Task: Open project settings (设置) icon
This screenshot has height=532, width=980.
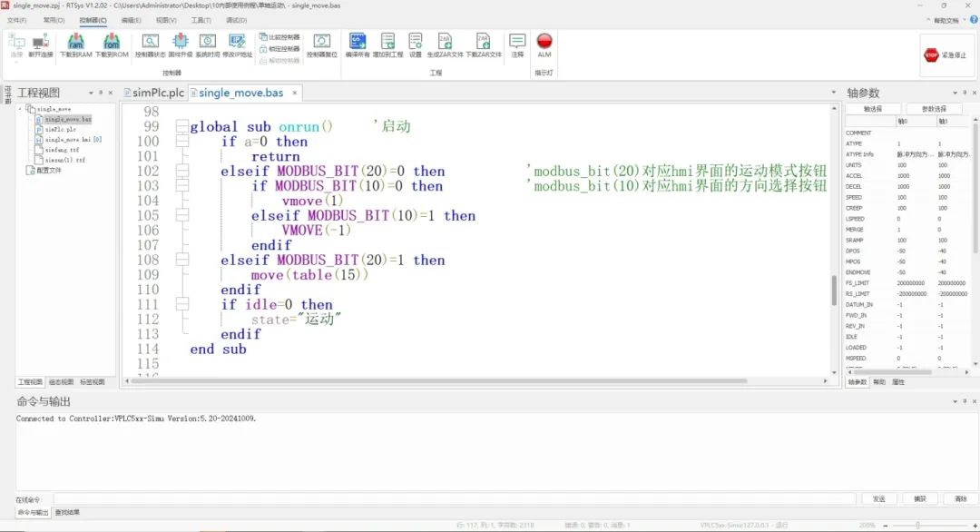Action: [416, 45]
